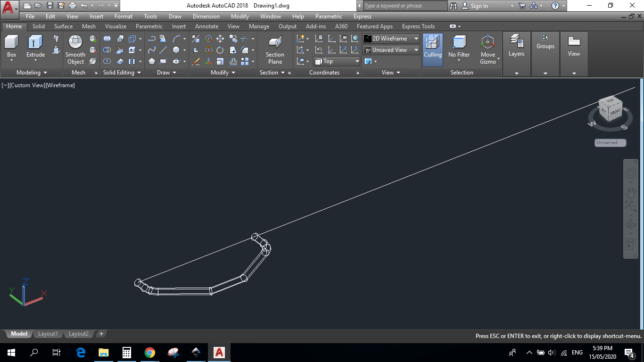
Task: Click the Plot print icon in toolbar
Action: pyautogui.click(x=72, y=6)
